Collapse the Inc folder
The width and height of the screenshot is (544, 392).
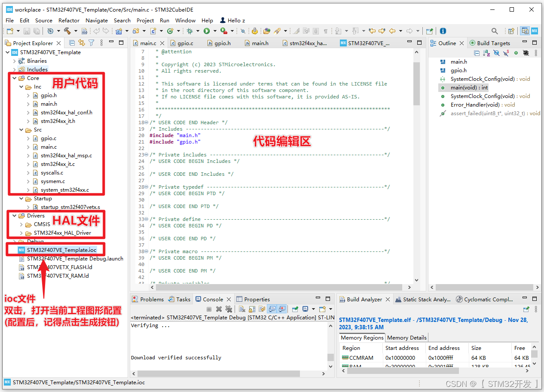[x=21, y=87]
